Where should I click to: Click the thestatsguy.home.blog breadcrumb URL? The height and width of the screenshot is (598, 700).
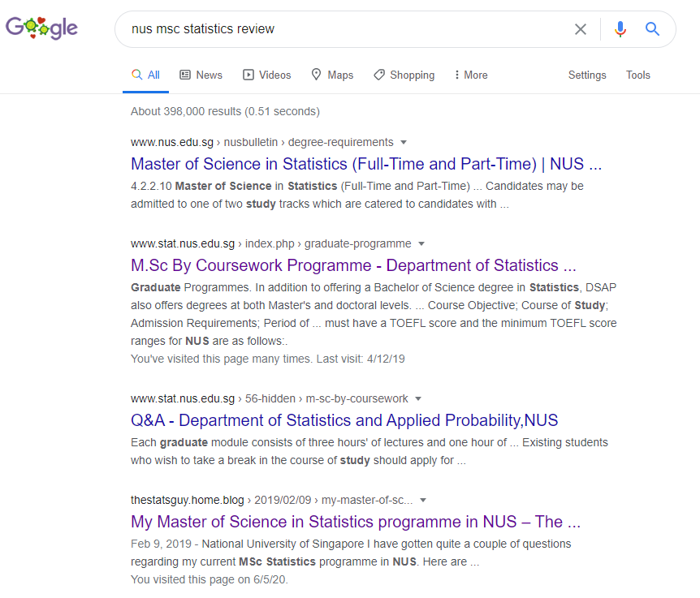[272, 500]
